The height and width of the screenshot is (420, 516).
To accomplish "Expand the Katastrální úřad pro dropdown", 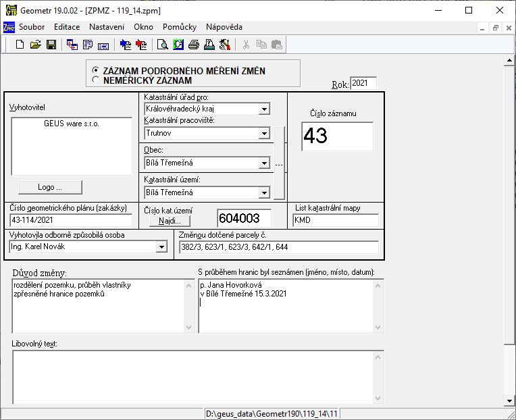I will (264, 109).
